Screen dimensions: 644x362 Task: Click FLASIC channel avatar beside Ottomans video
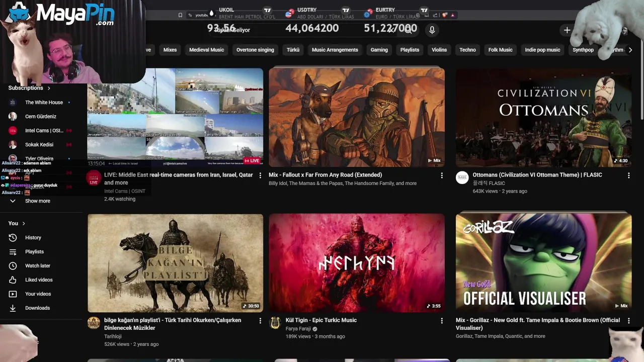click(462, 177)
